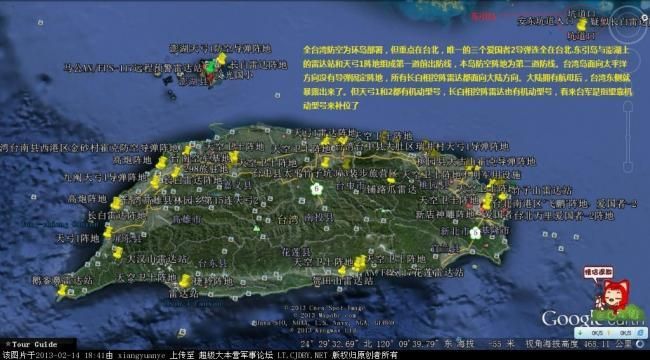
Task: Click the white flower marker numbered 6
Action: [x=317, y=189]
